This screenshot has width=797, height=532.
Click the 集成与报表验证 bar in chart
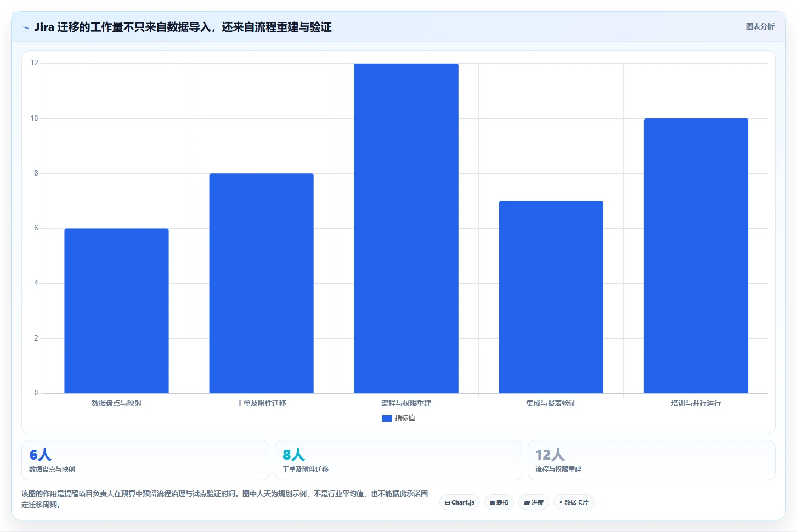551,297
